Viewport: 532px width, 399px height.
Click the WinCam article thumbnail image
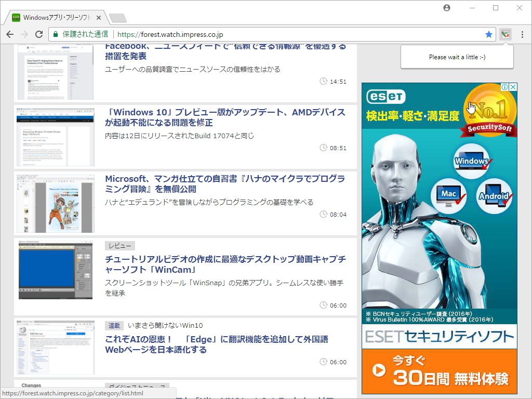tap(55, 269)
